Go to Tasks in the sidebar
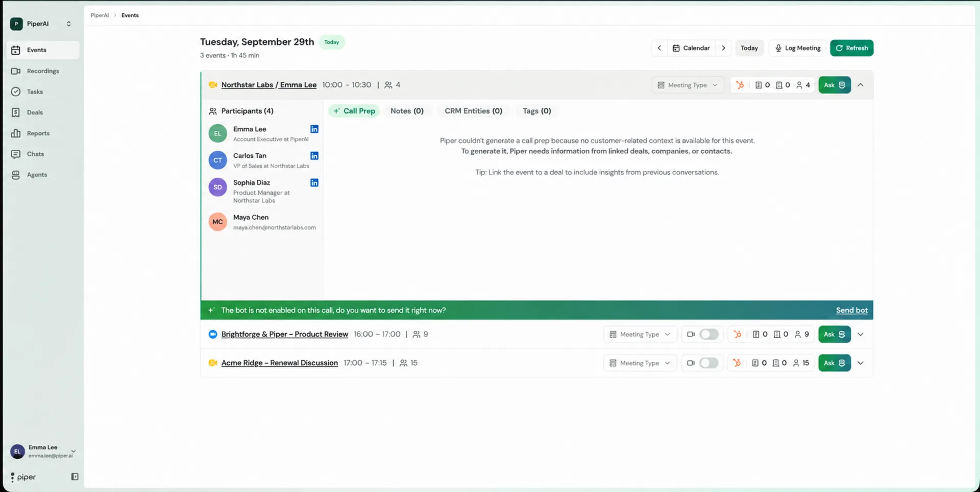 tap(43, 92)
